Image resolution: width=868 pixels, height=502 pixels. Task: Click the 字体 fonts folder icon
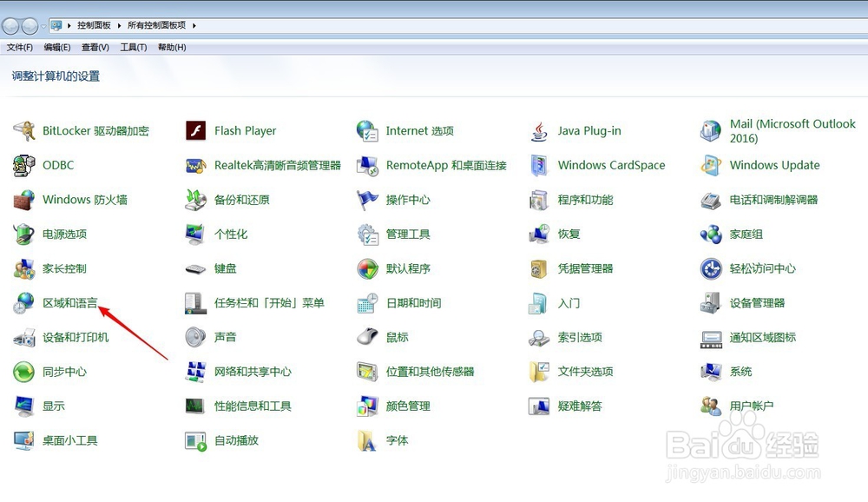(x=367, y=440)
